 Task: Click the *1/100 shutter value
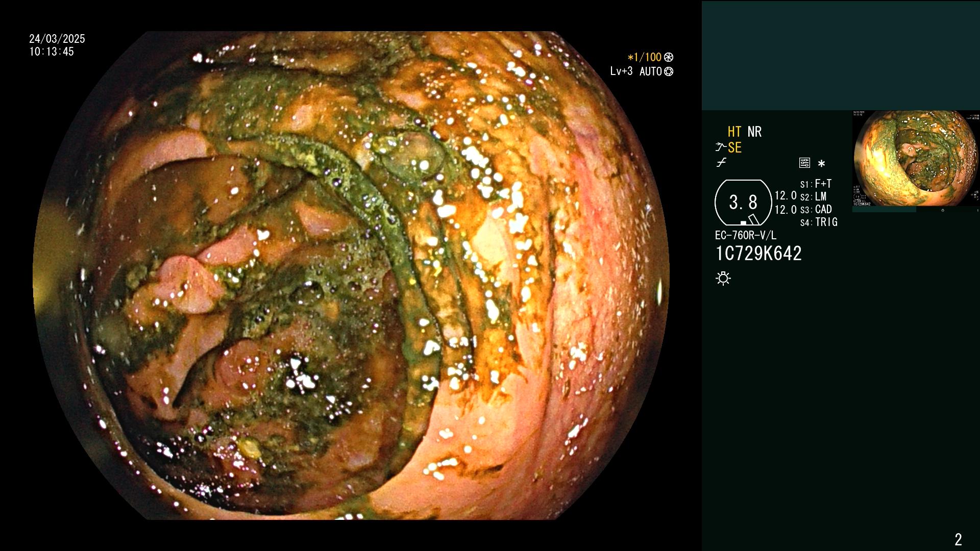pyautogui.click(x=644, y=57)
